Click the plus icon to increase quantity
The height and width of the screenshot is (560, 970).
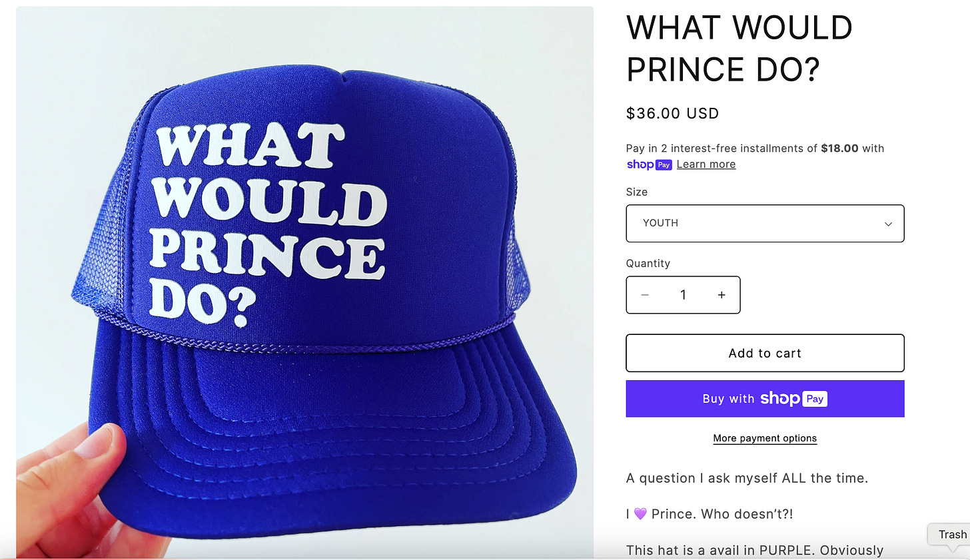(x=722, y=294)
